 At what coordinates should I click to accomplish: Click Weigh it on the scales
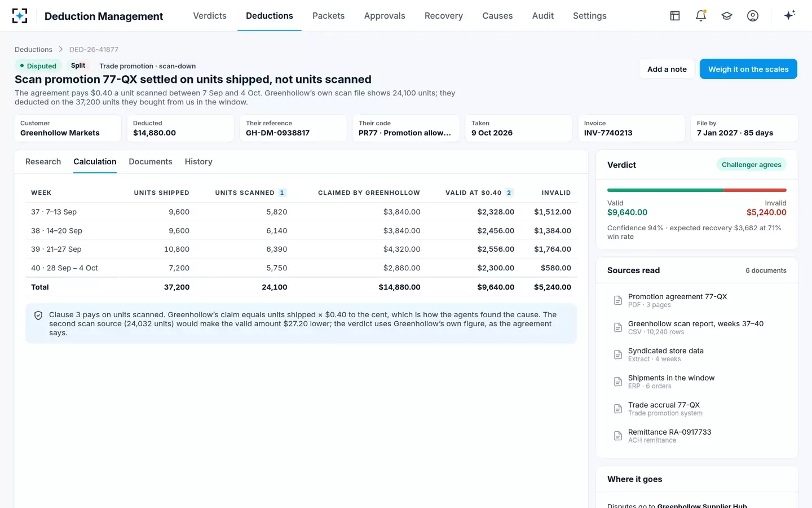[748, 69]
